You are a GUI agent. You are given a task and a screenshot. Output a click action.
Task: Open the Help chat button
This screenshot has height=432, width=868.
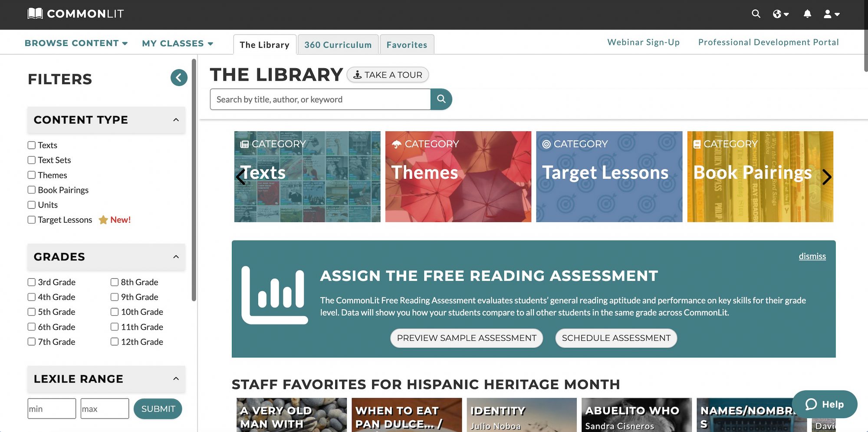(x=825, y=404)
